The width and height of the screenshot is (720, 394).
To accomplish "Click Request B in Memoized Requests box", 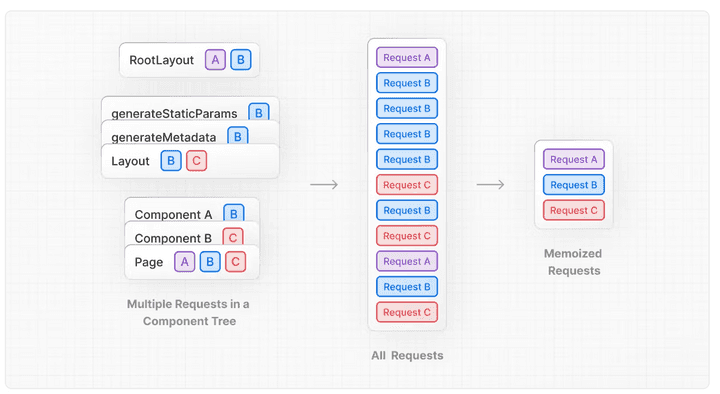I will pyautogui.click(x=574, y=185).
